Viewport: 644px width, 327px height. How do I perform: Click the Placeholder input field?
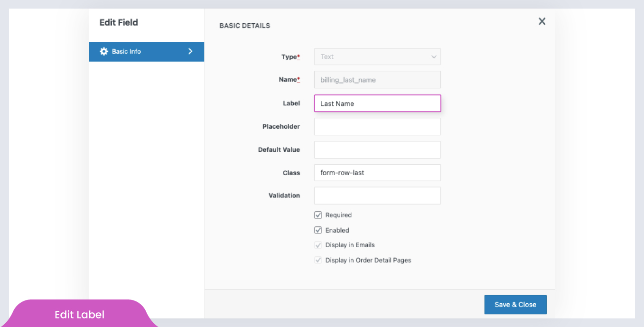point(377,126)
